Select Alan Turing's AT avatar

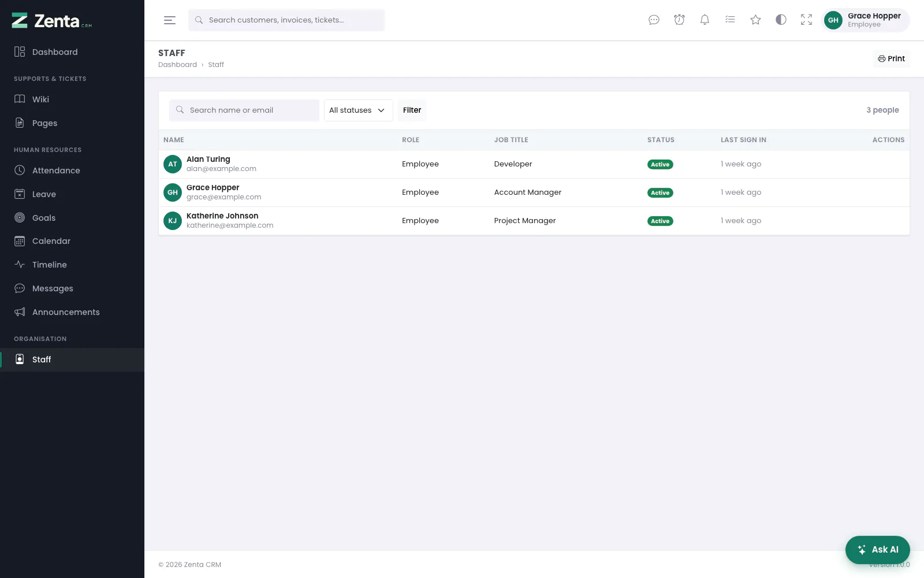173,164
